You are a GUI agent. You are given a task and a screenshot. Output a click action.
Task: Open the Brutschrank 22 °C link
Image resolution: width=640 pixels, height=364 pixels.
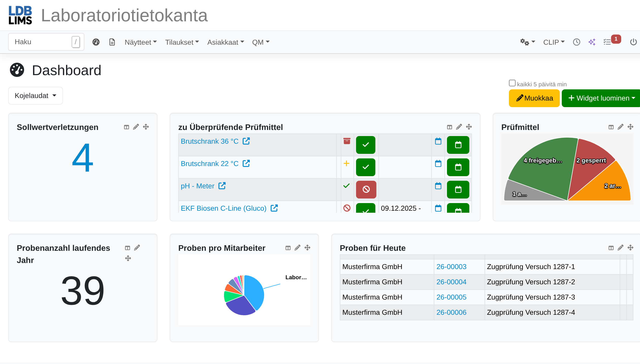[210, 163]
